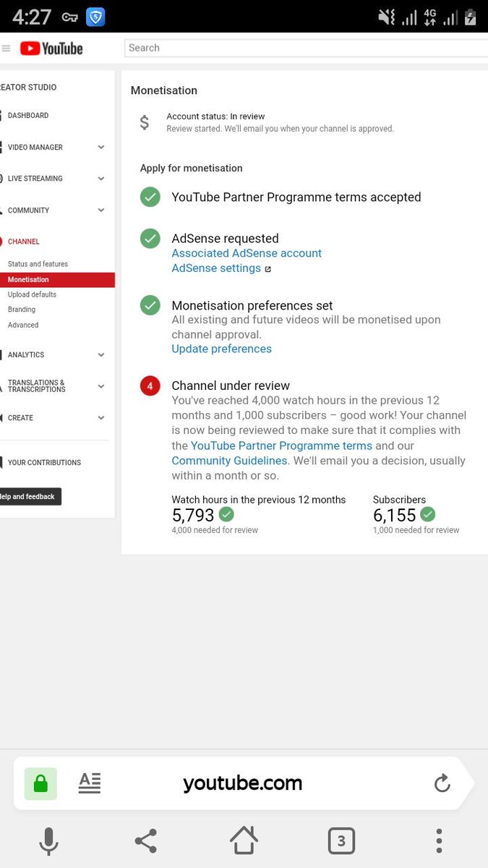Expand Community chevron
The width and height of the screenshot is (488, 868).
101,210
